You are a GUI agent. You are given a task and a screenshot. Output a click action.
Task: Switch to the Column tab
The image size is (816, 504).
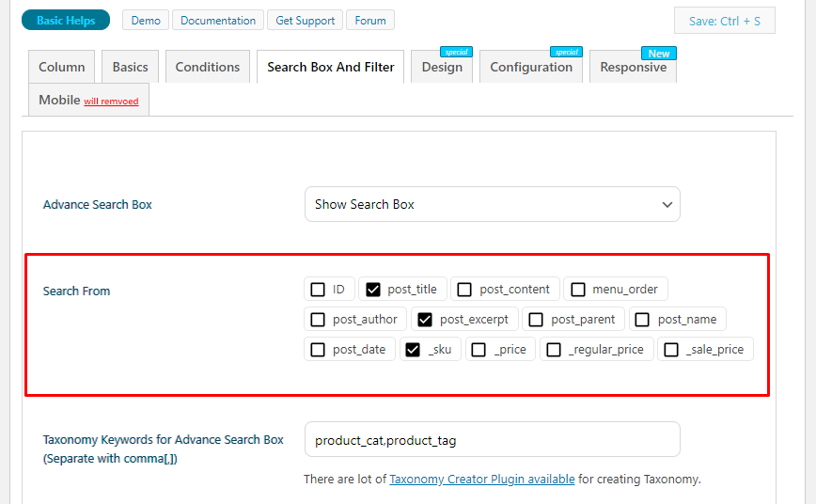[61, 67]
